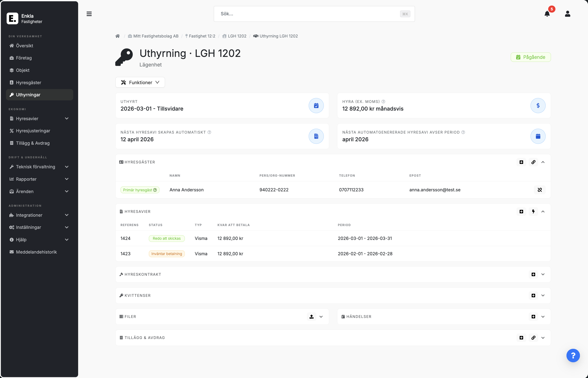Open the blue help question-mark button

[x=573, y=355]
